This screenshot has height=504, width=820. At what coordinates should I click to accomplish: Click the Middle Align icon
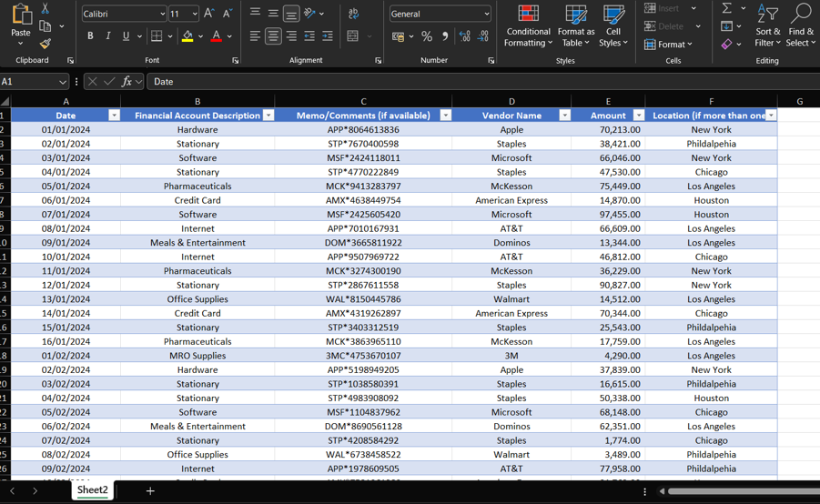coord(273,13)
